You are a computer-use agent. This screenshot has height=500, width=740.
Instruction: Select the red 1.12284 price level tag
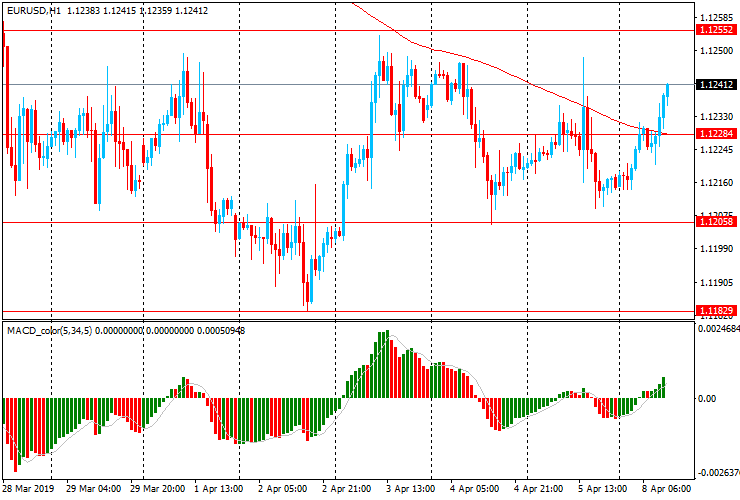click(716, 134)
